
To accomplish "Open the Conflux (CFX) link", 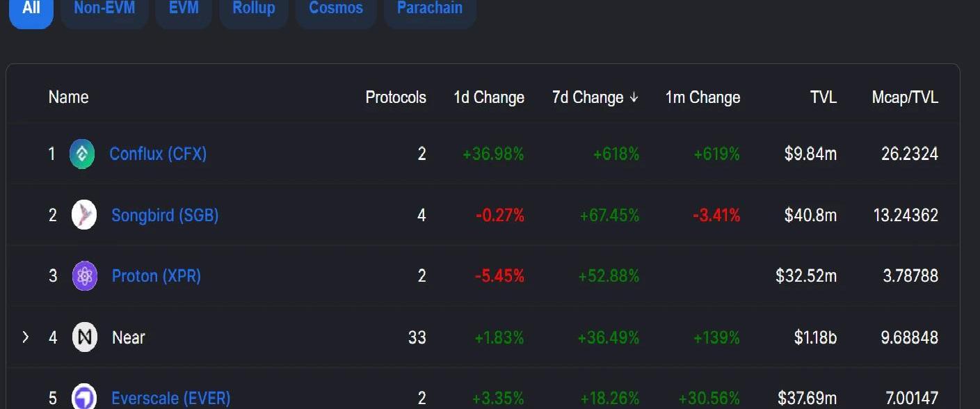I will (x=158, y=154).
